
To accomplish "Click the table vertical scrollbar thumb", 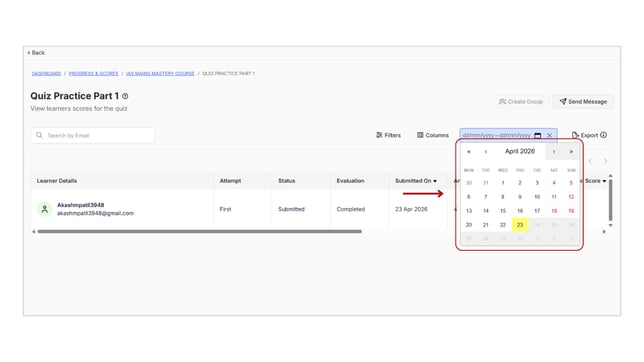I will pos(610,200).
